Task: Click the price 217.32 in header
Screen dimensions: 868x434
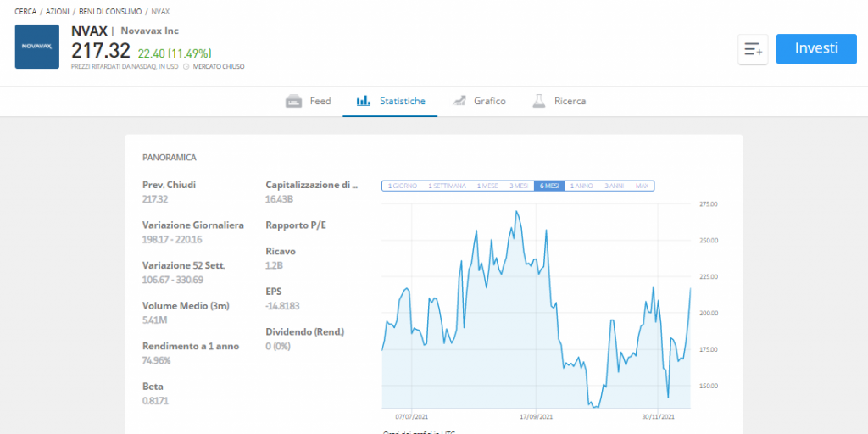Action: pos(101,51)
